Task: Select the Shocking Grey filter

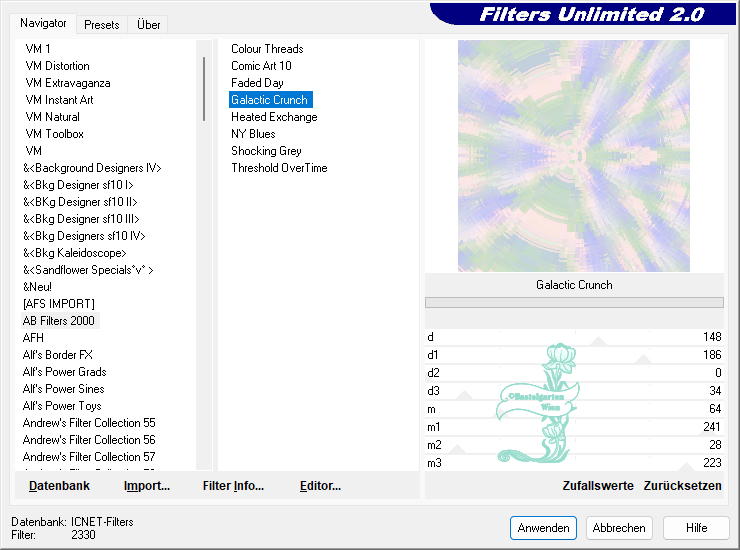Action: (x=266, y=151)
